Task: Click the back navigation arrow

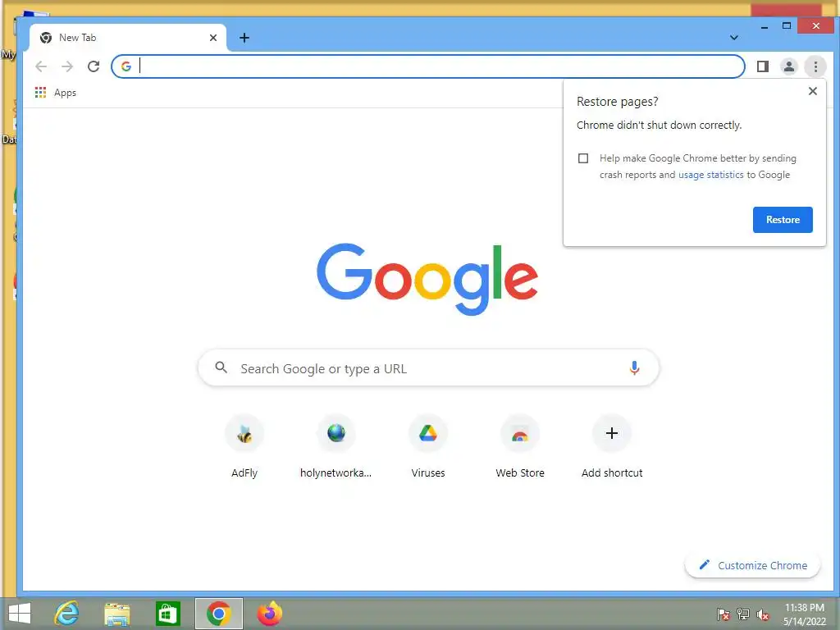Action: coord(41,66)
